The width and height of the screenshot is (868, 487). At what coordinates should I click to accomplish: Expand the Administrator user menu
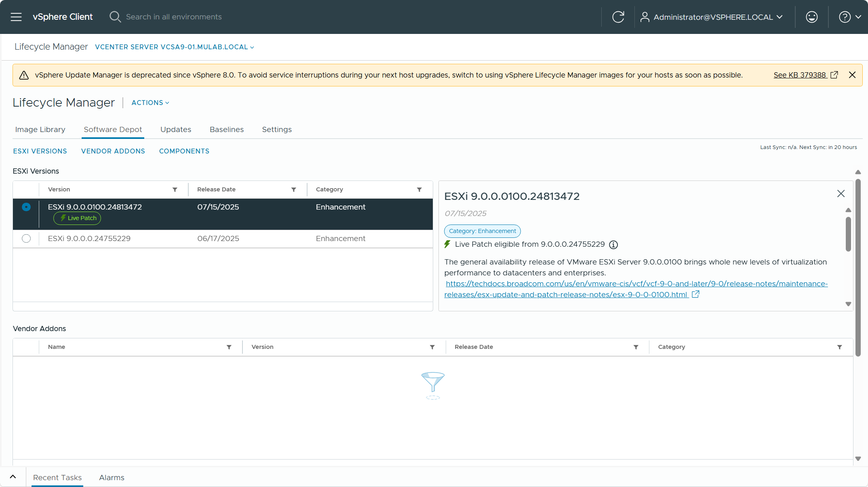[x=713, y=17]
